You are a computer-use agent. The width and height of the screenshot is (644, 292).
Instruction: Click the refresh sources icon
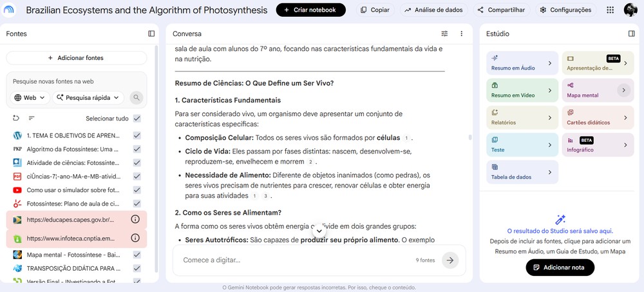tap(16, 119)
